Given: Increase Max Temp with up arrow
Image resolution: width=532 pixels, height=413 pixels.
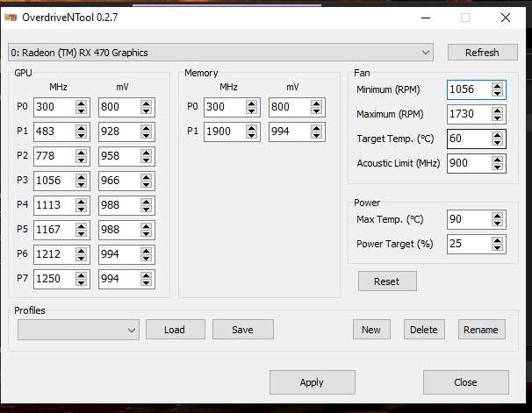Looking at the screenshot, I should tap(498, 217).
